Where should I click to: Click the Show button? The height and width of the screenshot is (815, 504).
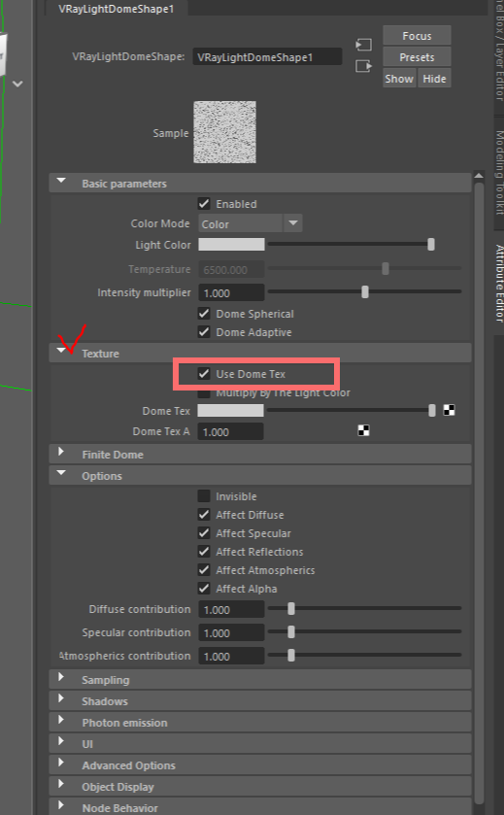[x=399, y=79]
